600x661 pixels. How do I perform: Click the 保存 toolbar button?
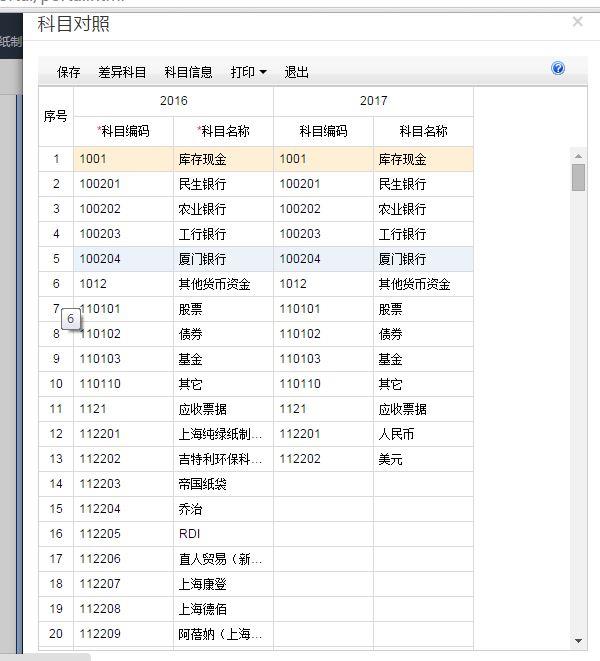coord(69,72)
